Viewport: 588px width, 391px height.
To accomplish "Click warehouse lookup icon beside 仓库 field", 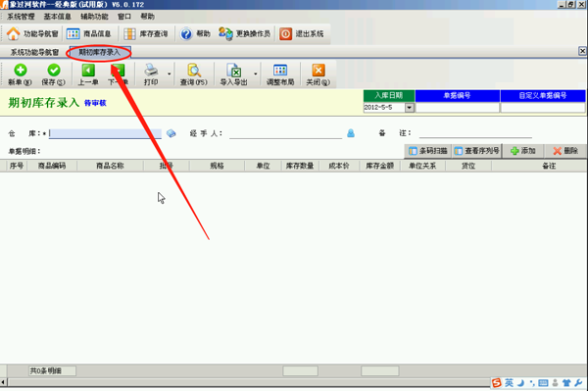I will click(171, 133).
